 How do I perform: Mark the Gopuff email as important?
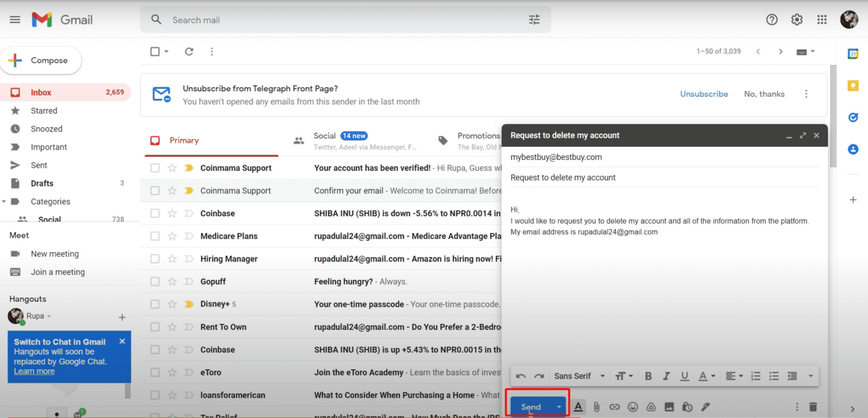point(189,282)
